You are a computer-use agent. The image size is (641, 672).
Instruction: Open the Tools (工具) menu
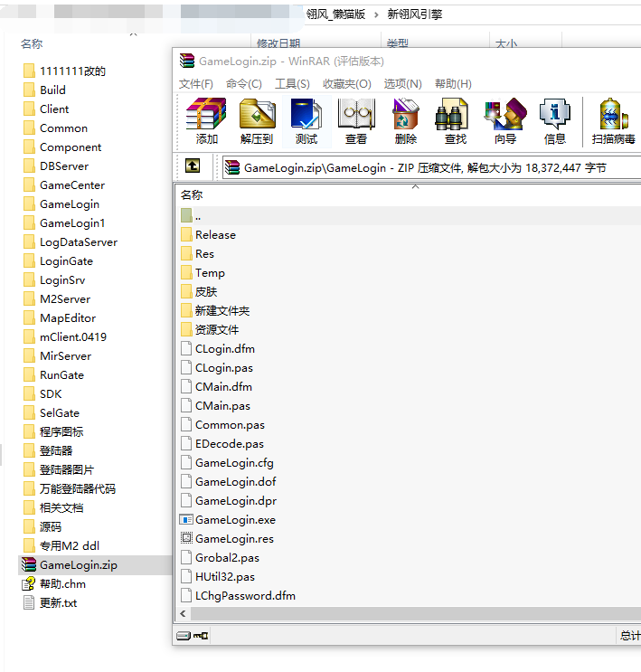click(x=292, y=84)
